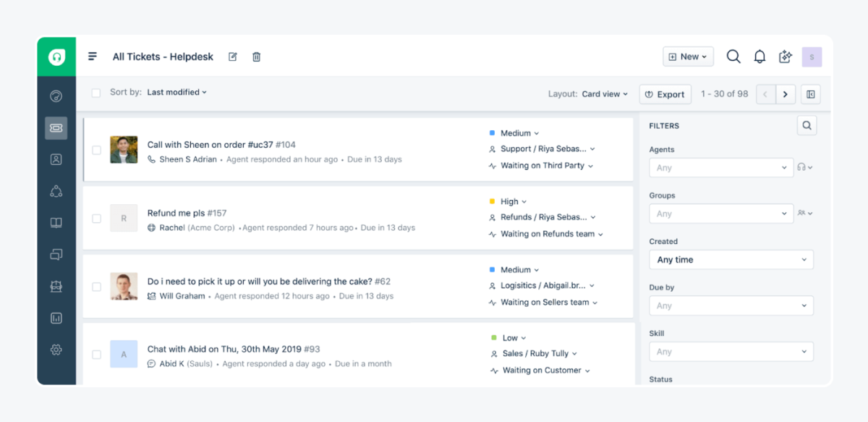Open the Dashboard from the sidebar
The height and width of the screenshot is (422, 868).
pyautogui.click(x=56, y=96)
